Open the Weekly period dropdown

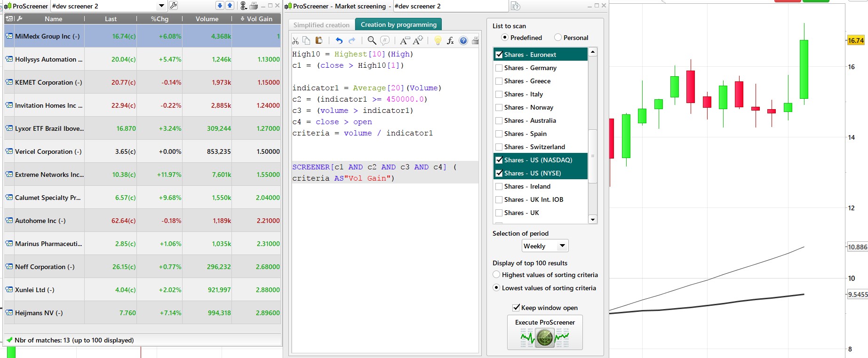tap(545, 246)
